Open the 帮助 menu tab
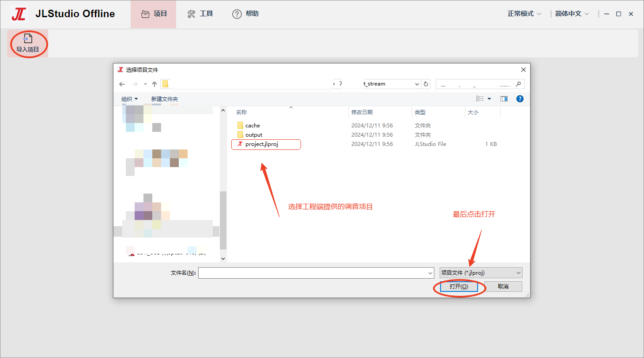 click(245, 14)
